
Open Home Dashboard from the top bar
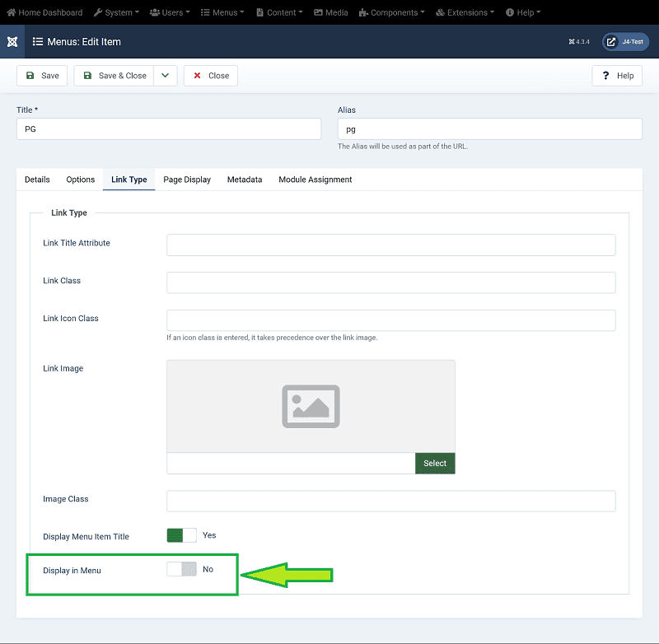point(44,12)
